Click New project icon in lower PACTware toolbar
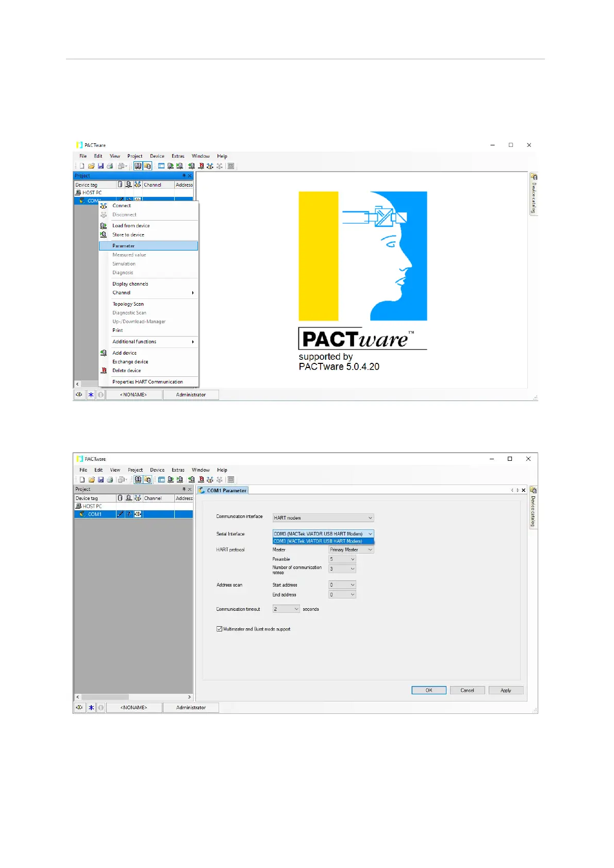614x868 pixels. (x=82, y=479)
